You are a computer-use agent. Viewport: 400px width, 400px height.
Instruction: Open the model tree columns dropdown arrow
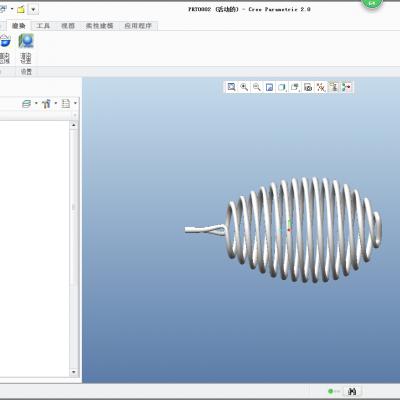pos(75,104)
